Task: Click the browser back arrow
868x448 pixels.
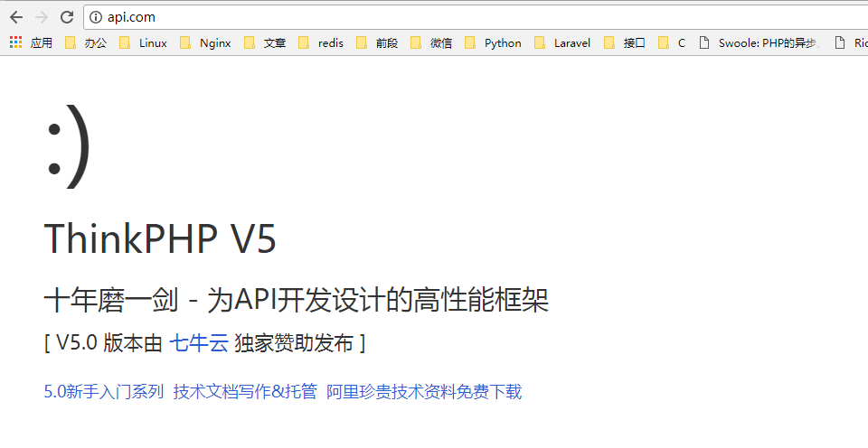Action: [x=16, y=17]
